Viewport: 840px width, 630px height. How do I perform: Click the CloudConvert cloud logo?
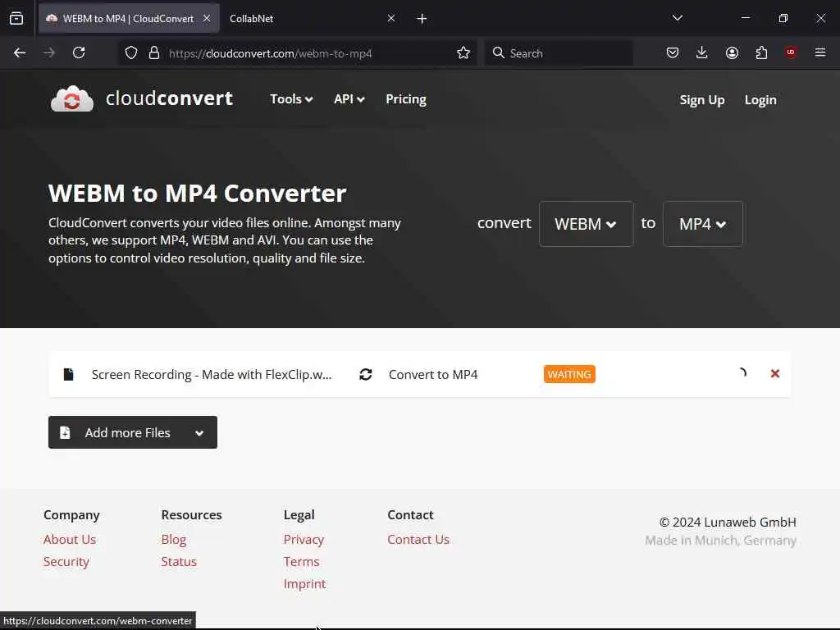(x=72, y=98)
